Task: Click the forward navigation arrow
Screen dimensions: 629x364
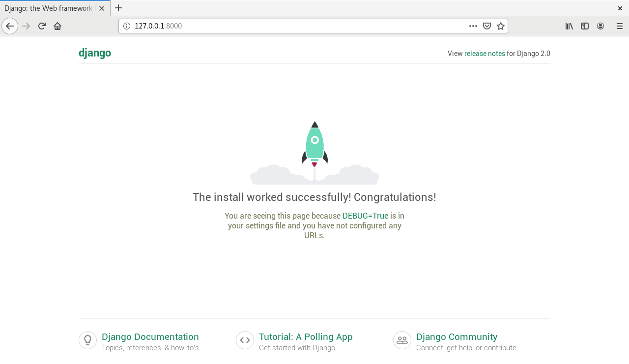Action: [27, 26]
